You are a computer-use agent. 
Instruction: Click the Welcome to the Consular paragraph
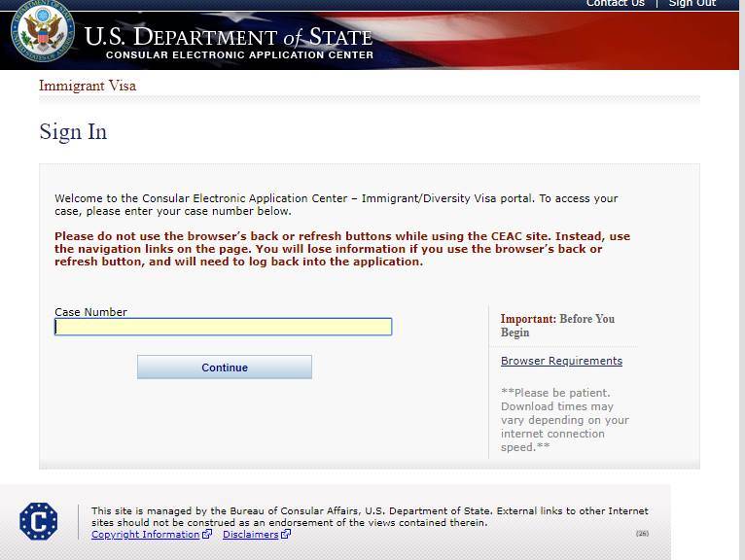pyautogui.click(x=337, y=205)
